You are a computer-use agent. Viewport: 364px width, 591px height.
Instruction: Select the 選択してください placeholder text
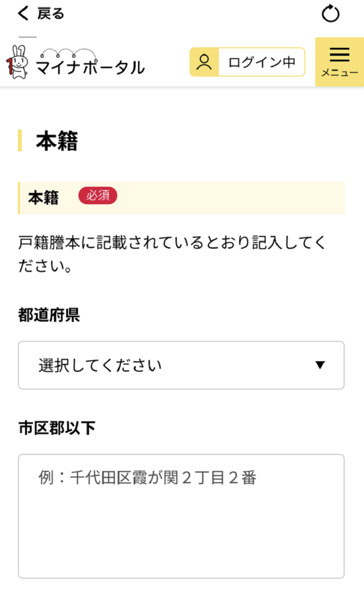tap(100, 365)
